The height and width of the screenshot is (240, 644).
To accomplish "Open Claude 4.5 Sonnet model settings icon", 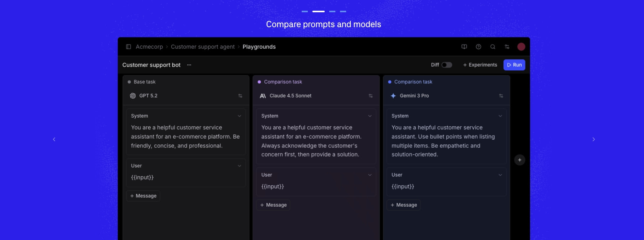I will (371, 96).
